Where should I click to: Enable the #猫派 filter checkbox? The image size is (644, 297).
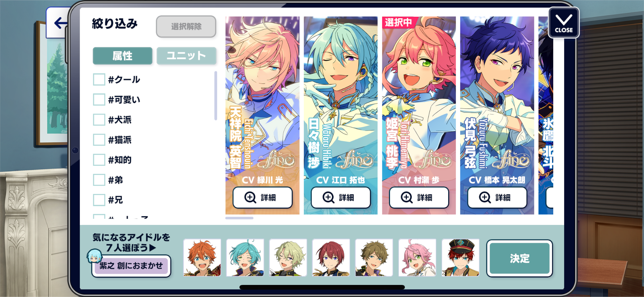click(99, 140)
